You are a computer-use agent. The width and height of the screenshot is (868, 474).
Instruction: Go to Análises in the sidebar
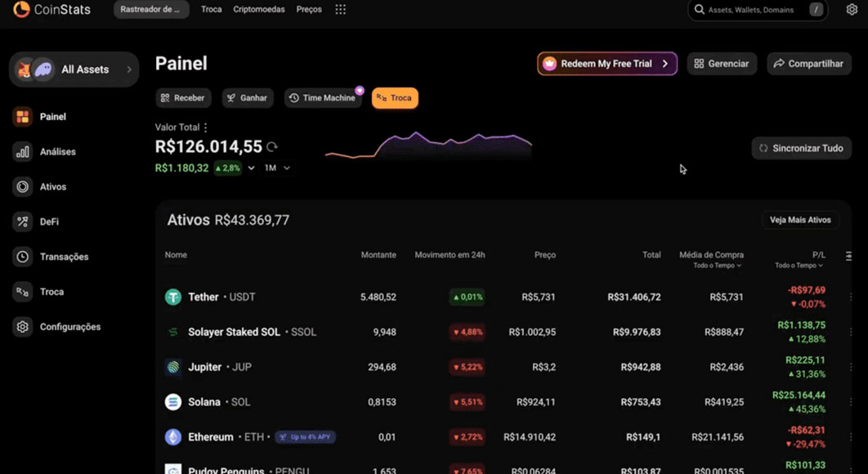coord(57,152)
